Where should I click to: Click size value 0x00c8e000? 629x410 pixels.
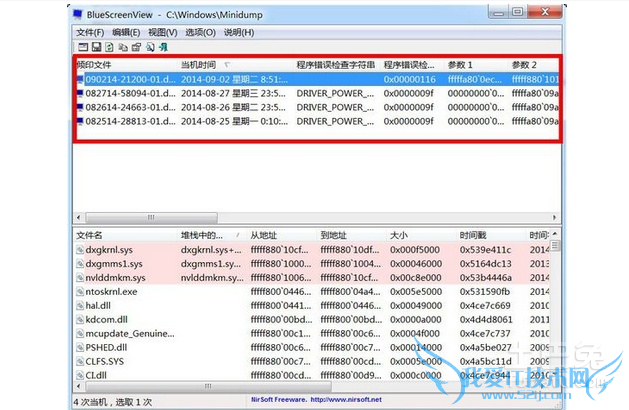[x=416, y=278]
